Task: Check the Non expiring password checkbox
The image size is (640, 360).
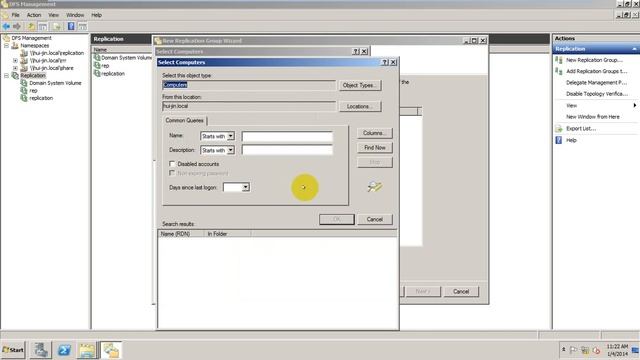Action: click(x=172, y=173)
